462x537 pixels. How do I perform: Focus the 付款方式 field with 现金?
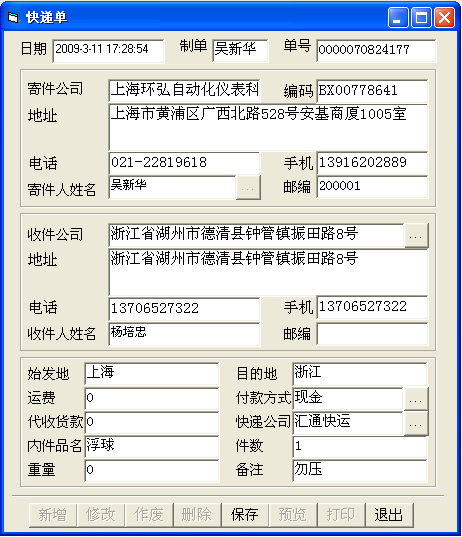348,399
